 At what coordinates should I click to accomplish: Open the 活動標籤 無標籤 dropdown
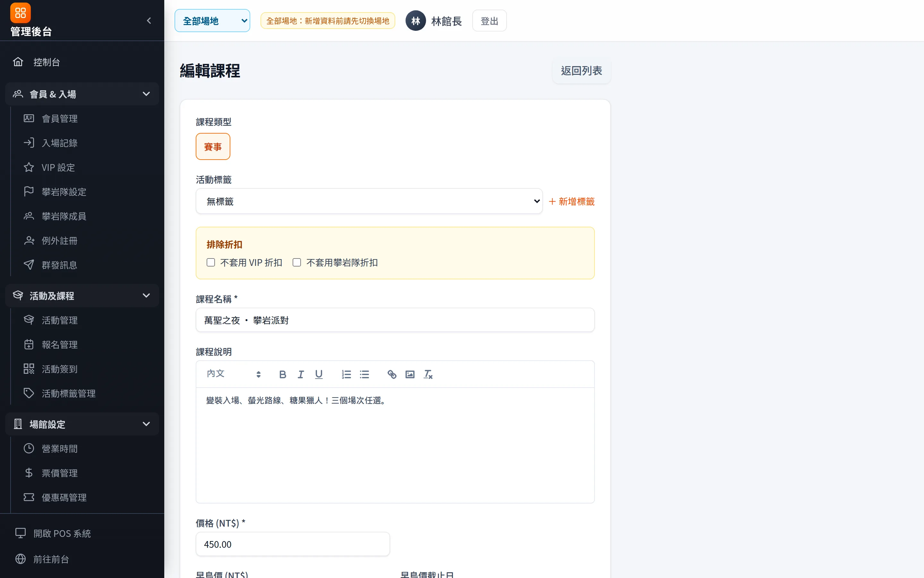point(369,201)
